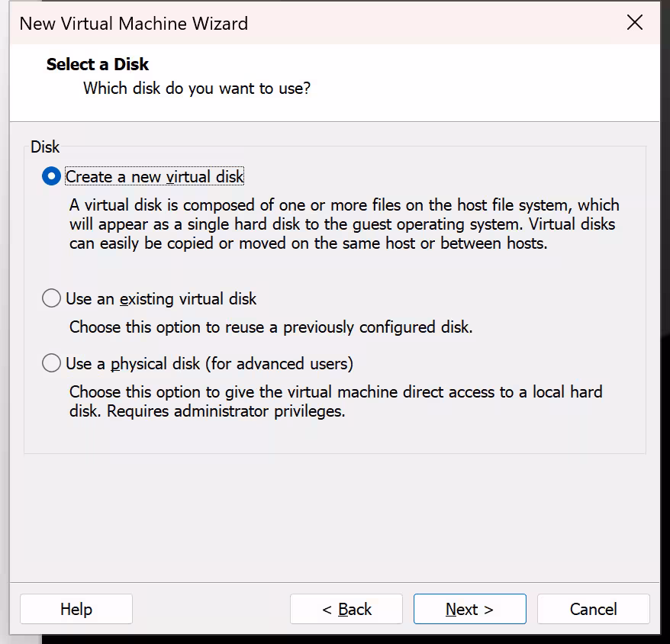
Task: Click the 'Select a Disk' heading
Action: [x=98, y=64]
